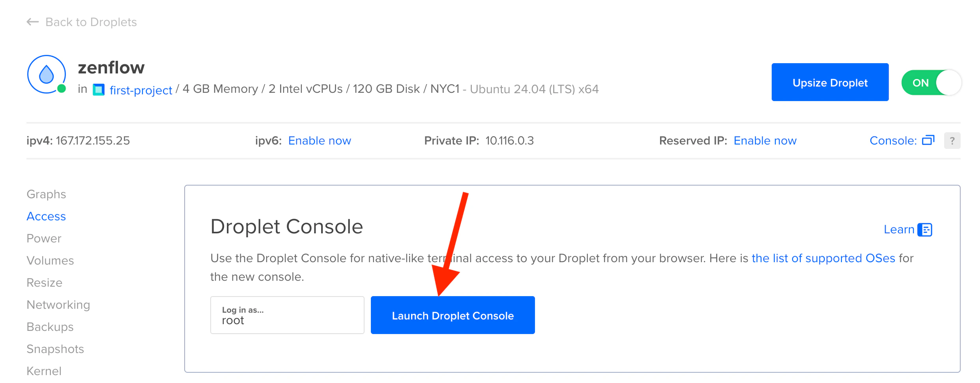Enable Reserved IP with Enable now link
Screen dimensions: 980x383
point(765,141)
